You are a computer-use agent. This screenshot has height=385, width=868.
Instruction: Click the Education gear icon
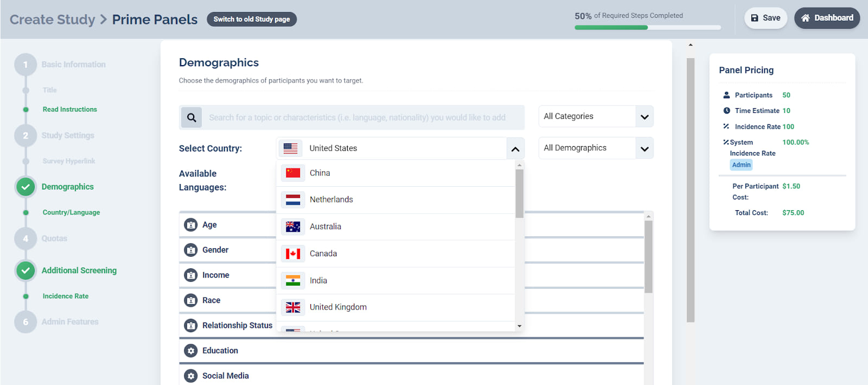190,351
